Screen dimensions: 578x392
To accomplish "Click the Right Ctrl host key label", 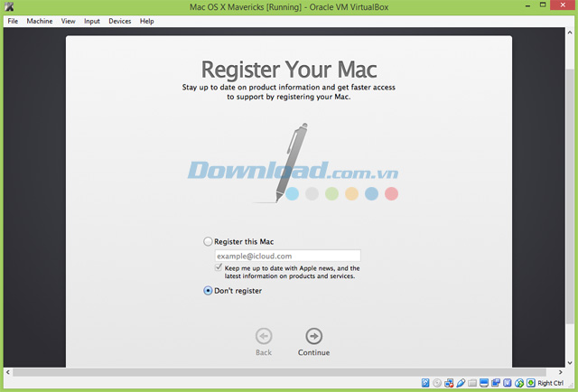I will tap(550, 383).
